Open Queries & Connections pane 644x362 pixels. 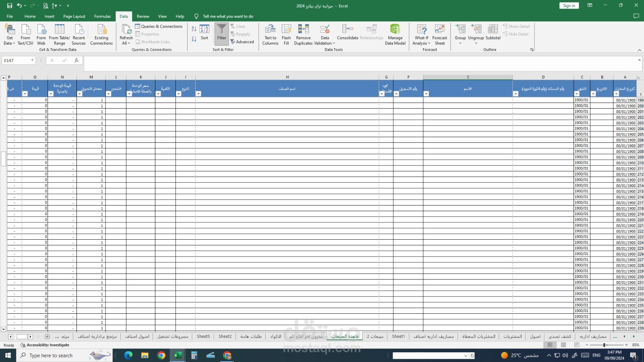[159, 27]
